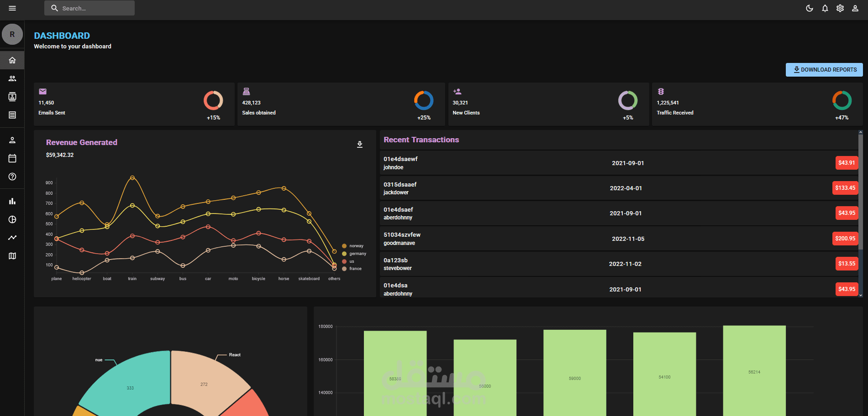Download the Revenue Generated chart data
868x416 pixels.
pos(360,144)
